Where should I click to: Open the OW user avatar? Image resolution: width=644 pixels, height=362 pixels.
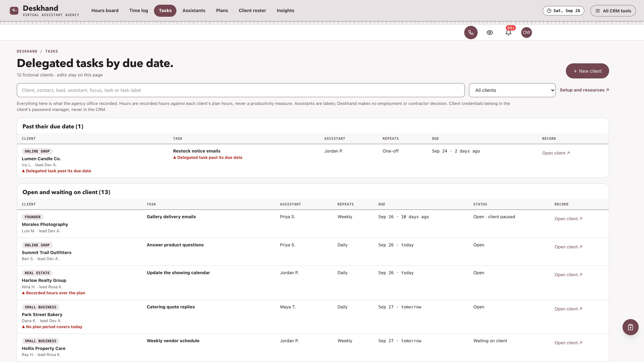pos(526,33)
